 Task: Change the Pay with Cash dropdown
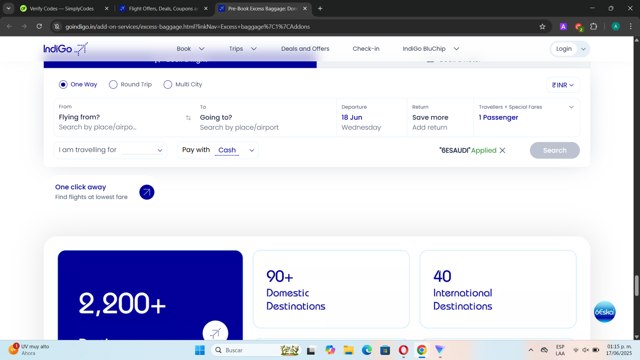point(218,150)
